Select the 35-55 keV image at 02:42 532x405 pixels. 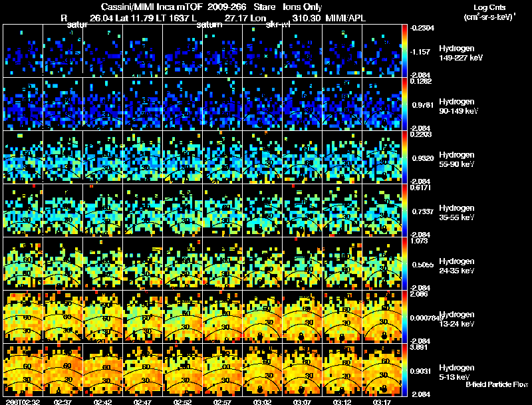click(x=103, y=211)
